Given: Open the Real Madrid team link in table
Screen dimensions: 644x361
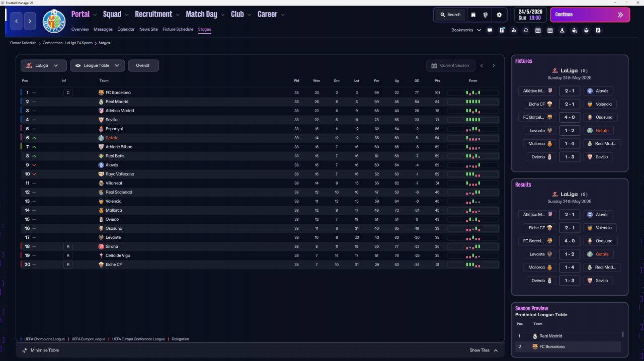Looking at the screenshot, I should point(118,102).
